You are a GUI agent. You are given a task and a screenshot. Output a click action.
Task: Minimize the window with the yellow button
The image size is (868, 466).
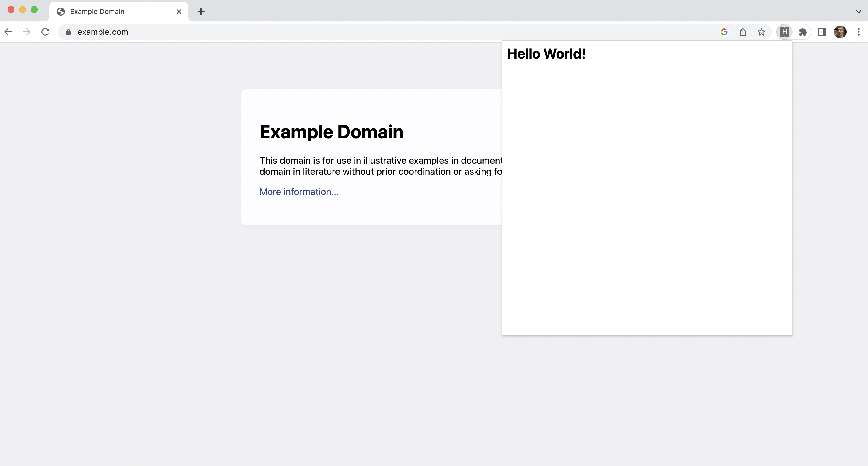(23, 10)
